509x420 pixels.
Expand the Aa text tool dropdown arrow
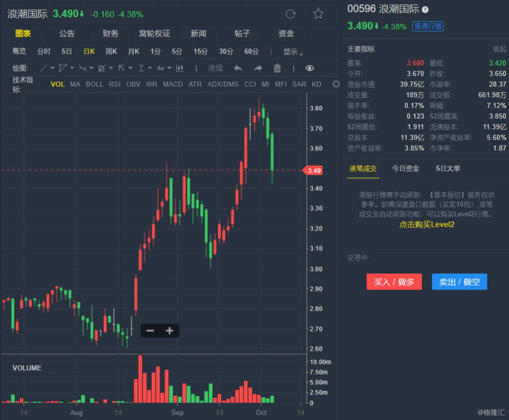click(169, 68)
